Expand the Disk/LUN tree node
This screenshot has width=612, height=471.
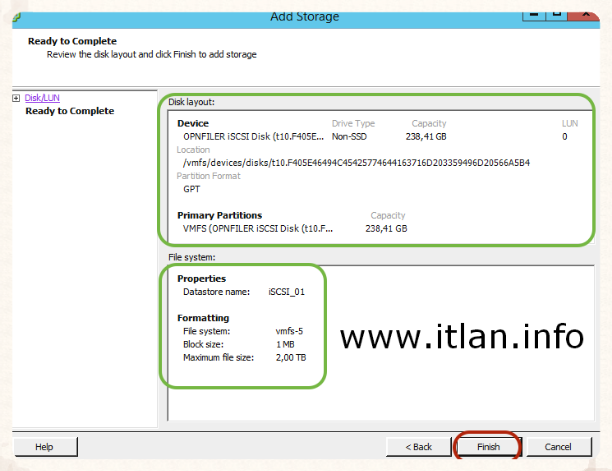(x=16, y=98)
